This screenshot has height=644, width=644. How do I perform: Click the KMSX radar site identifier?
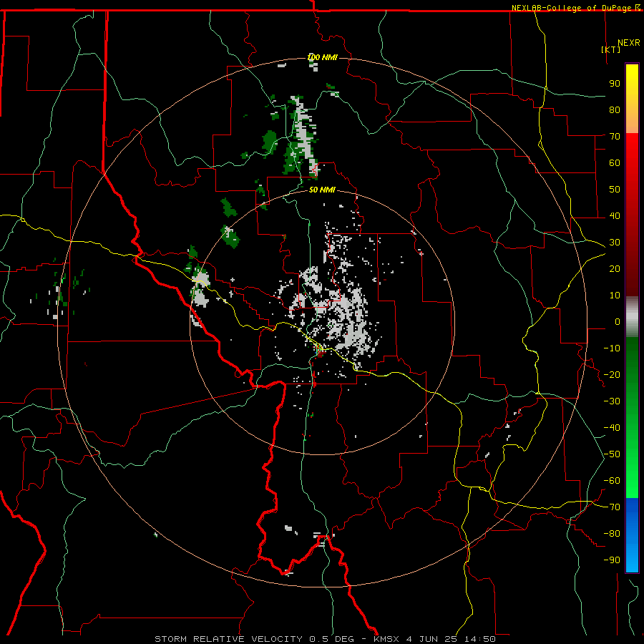click(386, 639)
